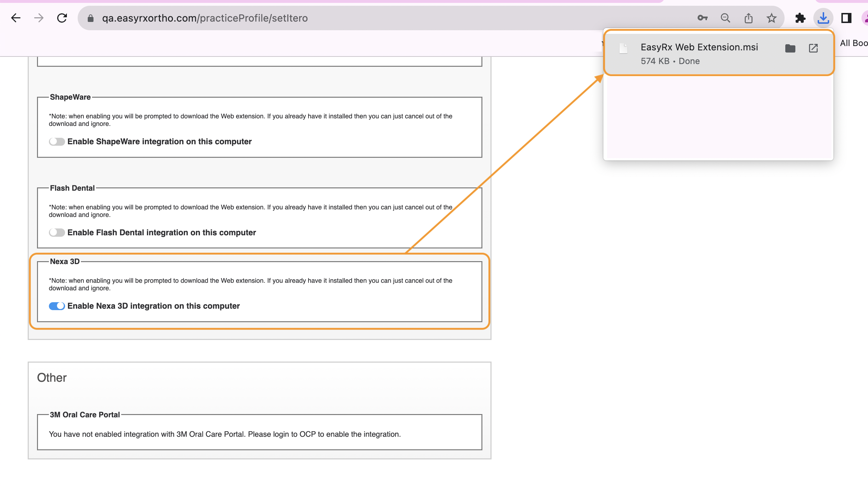Image resolution: width=868 pixels, height=490 pixels.
Task: Click the ShapeWare web extension note
Action: tap(251, 120)
